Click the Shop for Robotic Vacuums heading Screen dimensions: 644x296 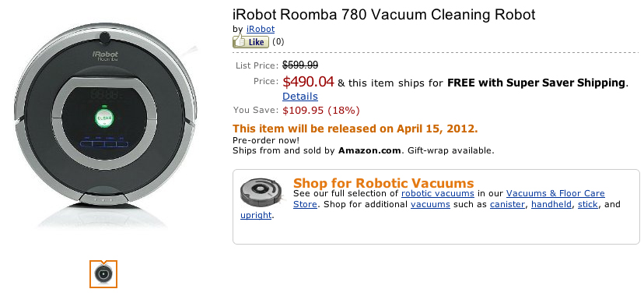coord(383,182)
